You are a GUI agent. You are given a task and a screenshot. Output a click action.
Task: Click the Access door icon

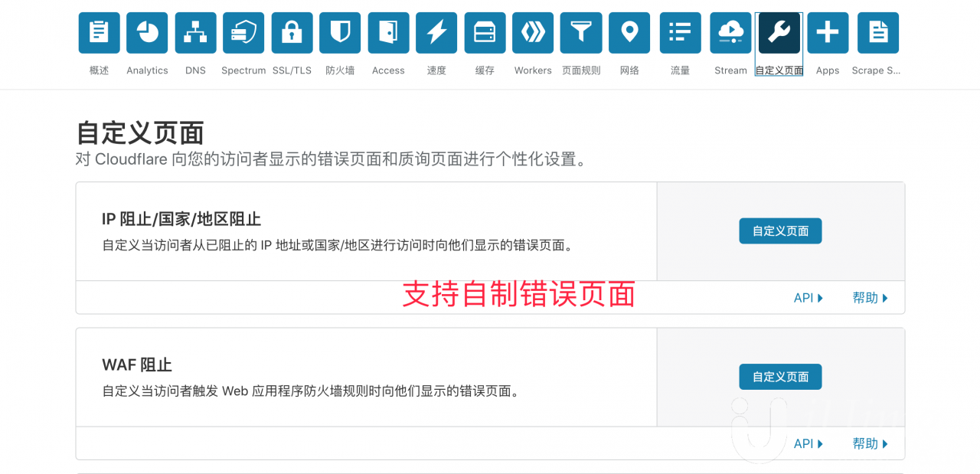coord(388,33)
